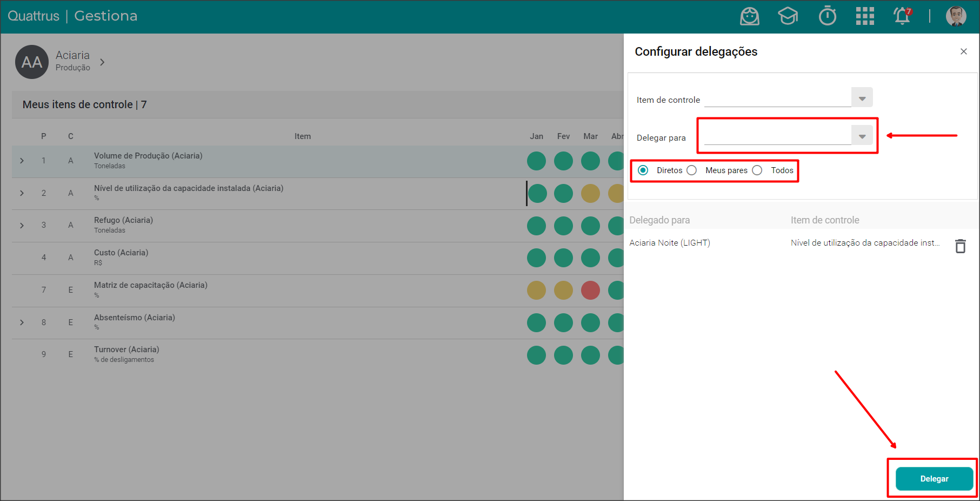The width and height of the screenshot is (980, 501).
Task: Delete the Aciaria Noite (LIGHT) delegation
Action: tap(960, 246)
